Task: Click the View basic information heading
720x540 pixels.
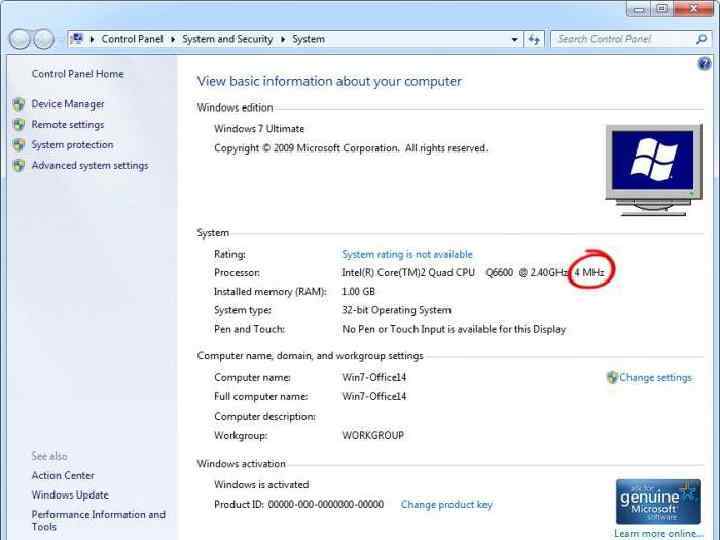Action: (x=329, y=81)
